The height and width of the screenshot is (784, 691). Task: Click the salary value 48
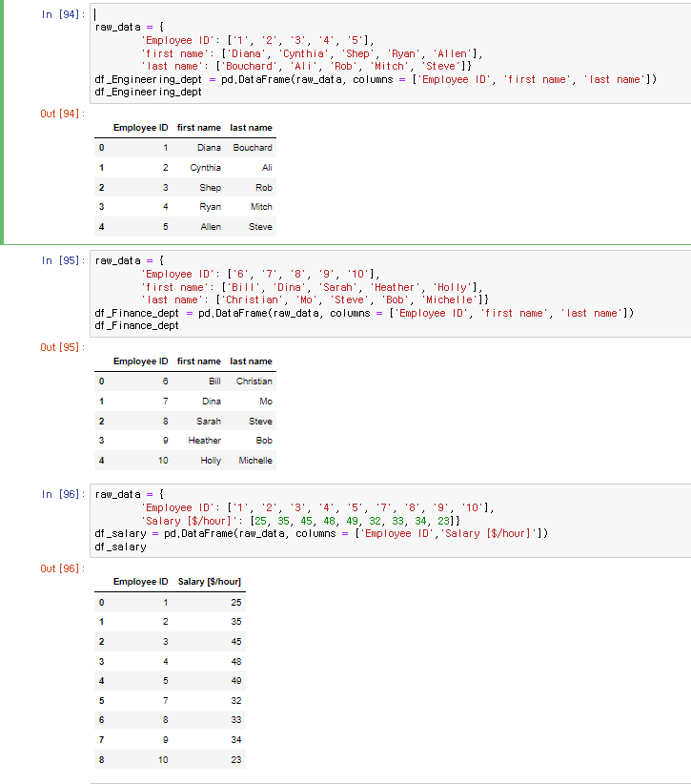(x=236, y=662)
